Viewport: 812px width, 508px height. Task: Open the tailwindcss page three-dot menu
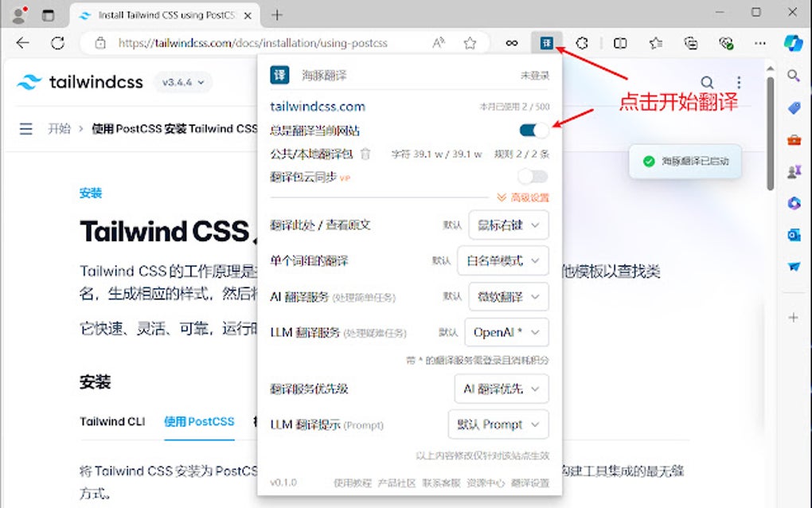(x=739, y=82)
